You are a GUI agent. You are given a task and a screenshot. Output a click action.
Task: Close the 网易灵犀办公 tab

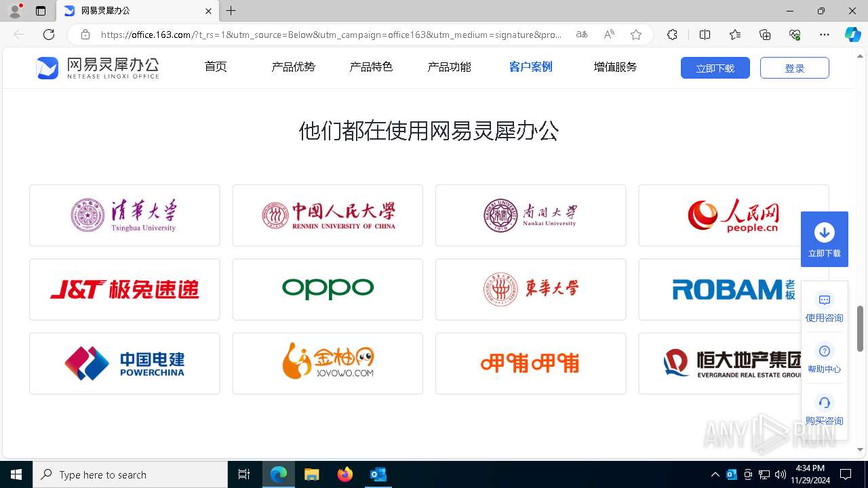208,11
